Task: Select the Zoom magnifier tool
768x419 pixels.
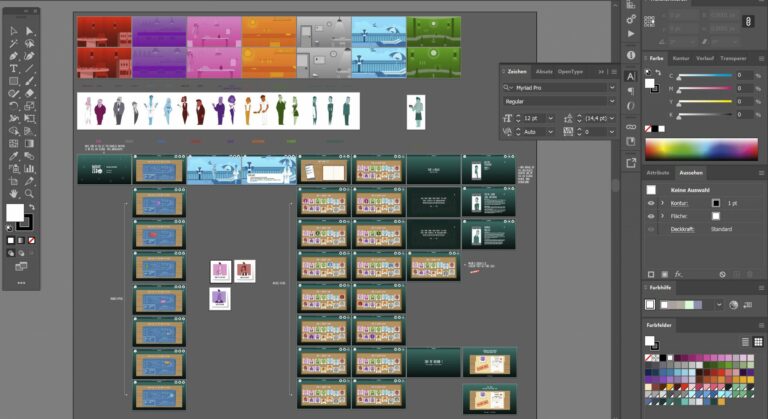Action: (29, 193)
